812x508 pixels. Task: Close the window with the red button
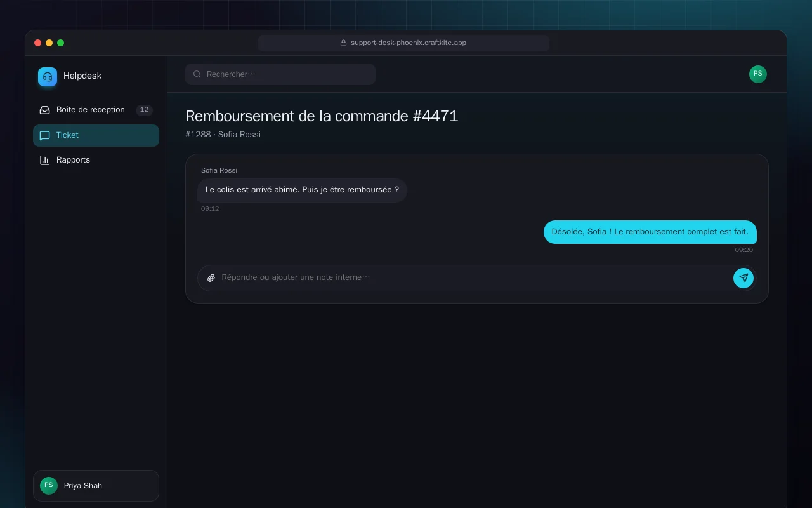point(37,43)
